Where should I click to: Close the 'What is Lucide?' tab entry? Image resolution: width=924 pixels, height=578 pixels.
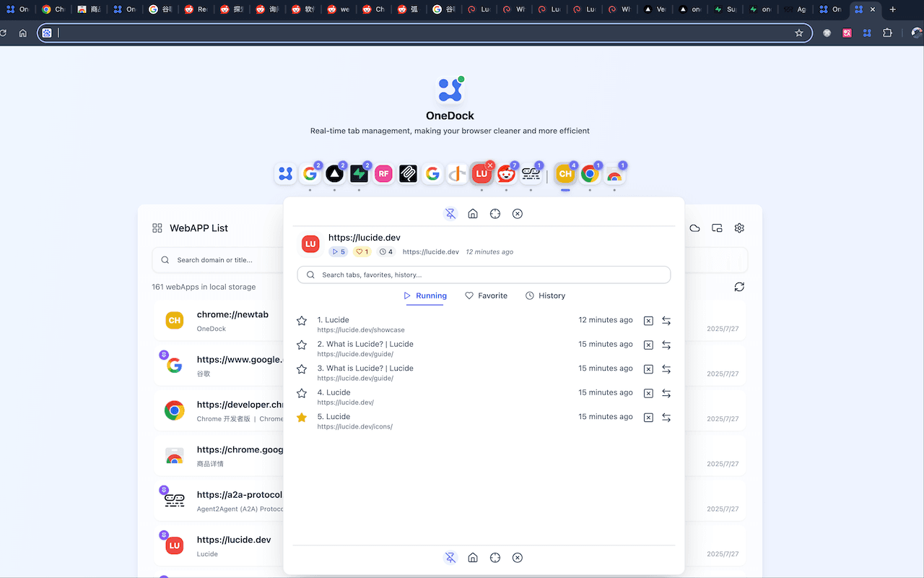648,345
